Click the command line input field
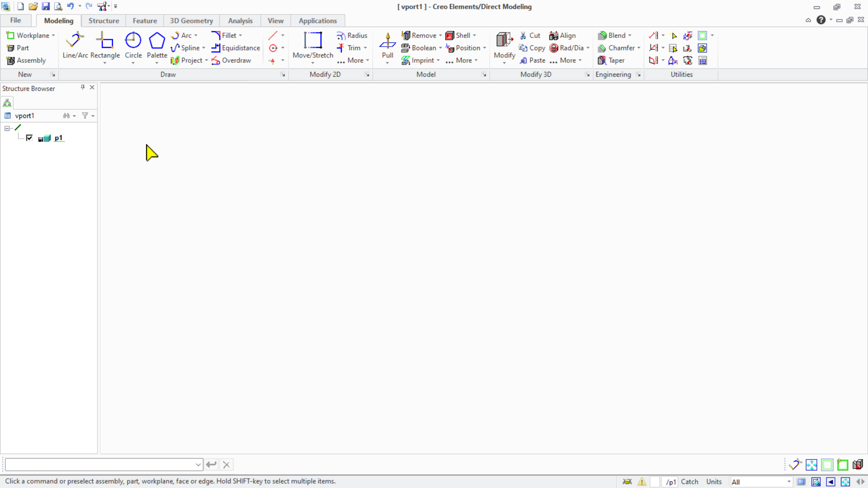This screenshot has width=868, height=488. [x=100, y=465]
